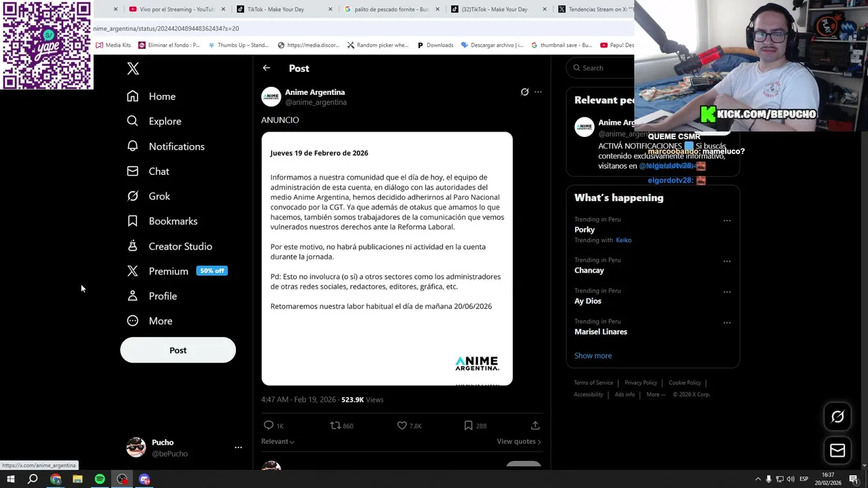Open more options for Ay Dios trend
This screenshot has width=868, height=488.
pyautogui.click(x=727, y=292)
